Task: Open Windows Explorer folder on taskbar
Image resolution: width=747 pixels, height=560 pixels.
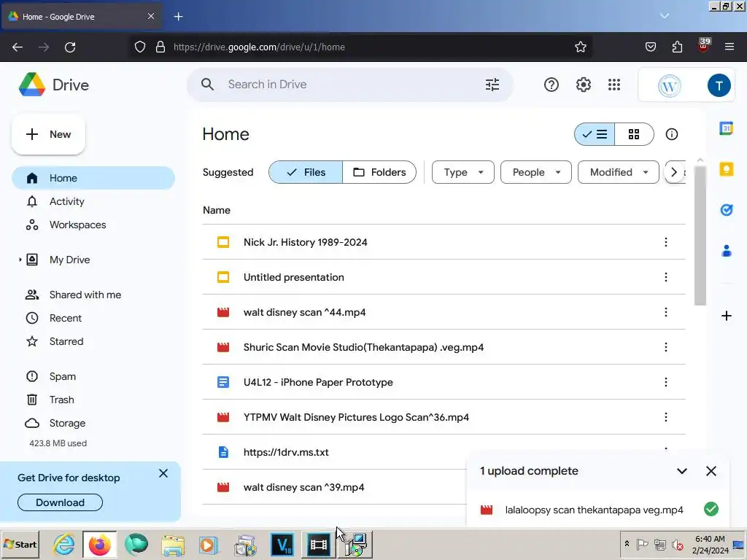Action: (x=173, y=545)
